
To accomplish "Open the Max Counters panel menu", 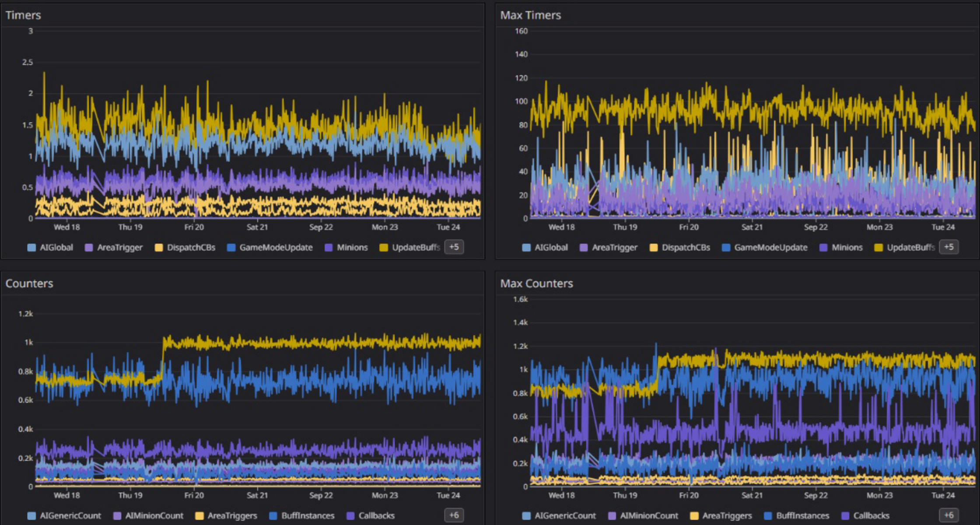I will pos(536,283).
